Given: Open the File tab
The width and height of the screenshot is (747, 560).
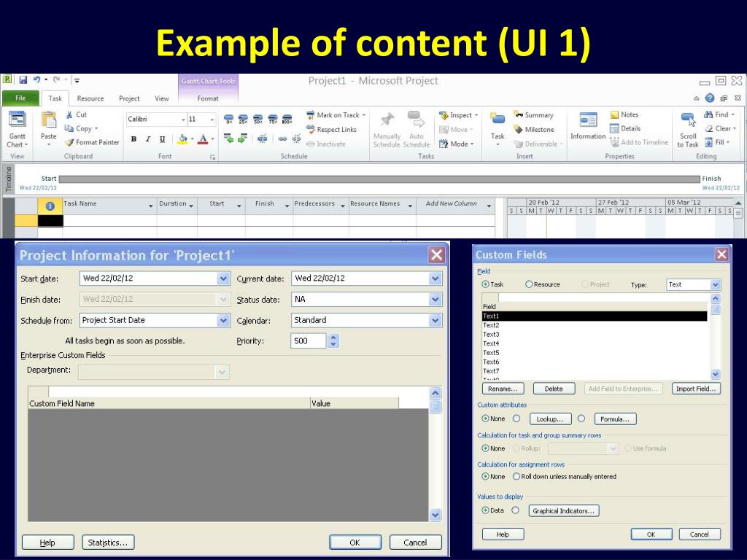Looking at the screenshot, I should pos(20,98).
